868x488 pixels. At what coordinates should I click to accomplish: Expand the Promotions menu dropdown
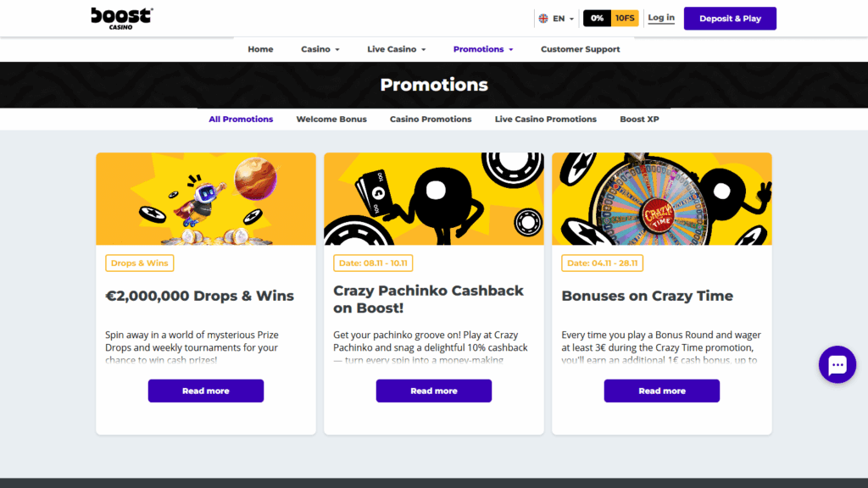[483, 49]
